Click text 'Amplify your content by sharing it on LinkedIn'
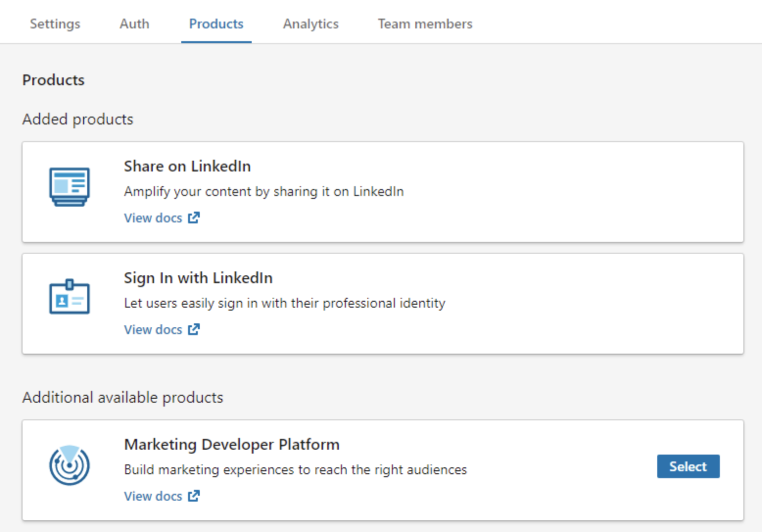Screen dimensions: 762x532 [264, 192]
